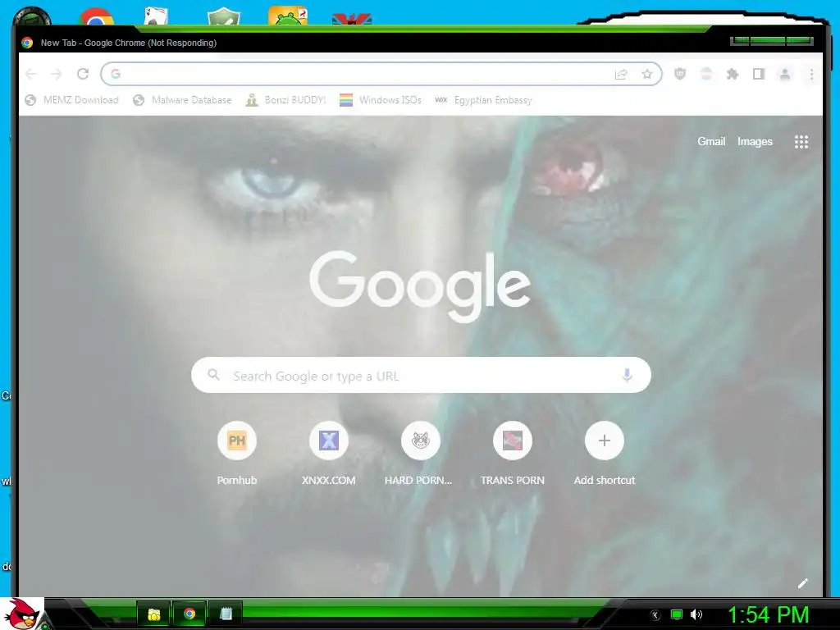Open the Windows ISOs bookmark

[x=381, y=100]
